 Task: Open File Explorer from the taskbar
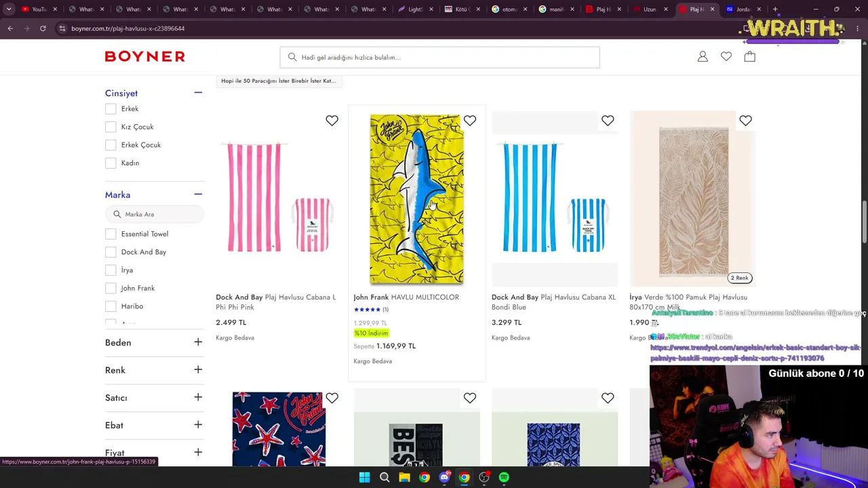404,477
